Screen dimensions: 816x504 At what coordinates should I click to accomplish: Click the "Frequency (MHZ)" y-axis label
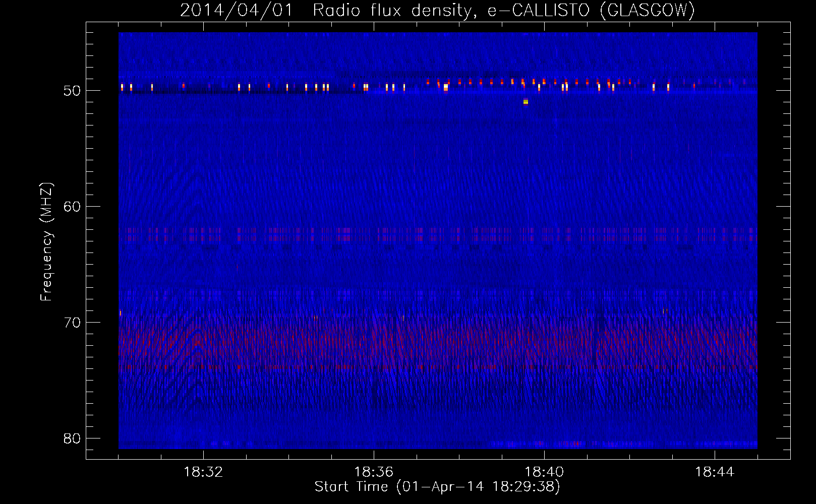click(x=46, y=242)
